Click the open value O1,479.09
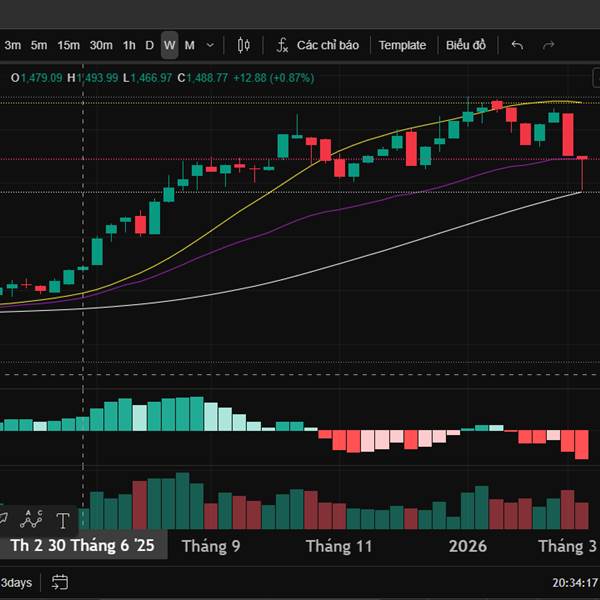Screen dimensions: 600x600 [36, 78]
